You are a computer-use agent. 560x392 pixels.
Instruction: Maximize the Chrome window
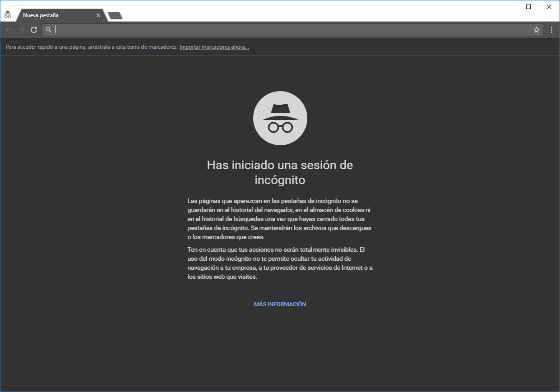tap(528, 7)
